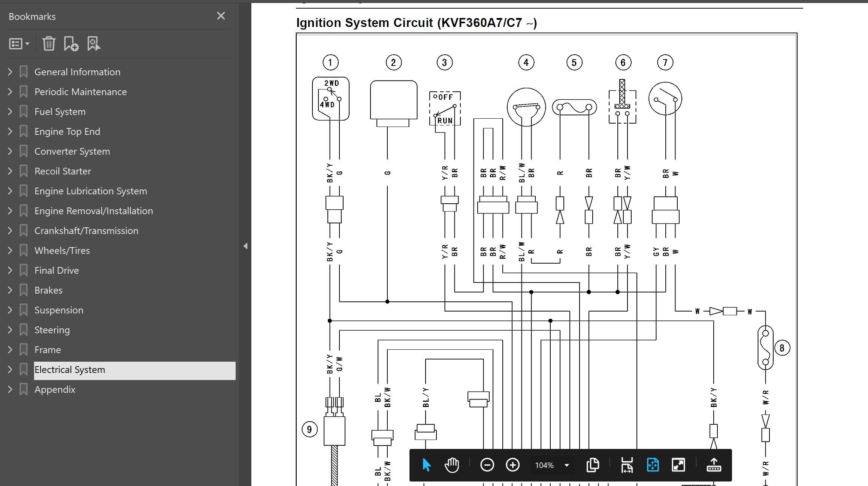Click bookmark icon beside Suspension
This screenshot has width=868, height=486.
click(24, 310)
